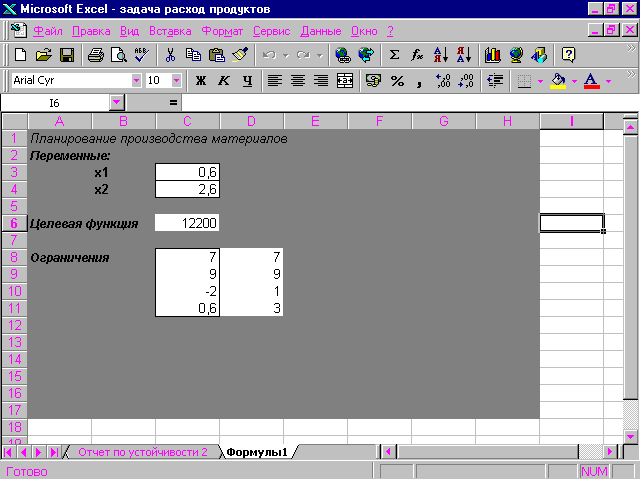Go to the last sheet tab arrow
The height and width of the screenshot is (480, 640).
tap(53, 452)
